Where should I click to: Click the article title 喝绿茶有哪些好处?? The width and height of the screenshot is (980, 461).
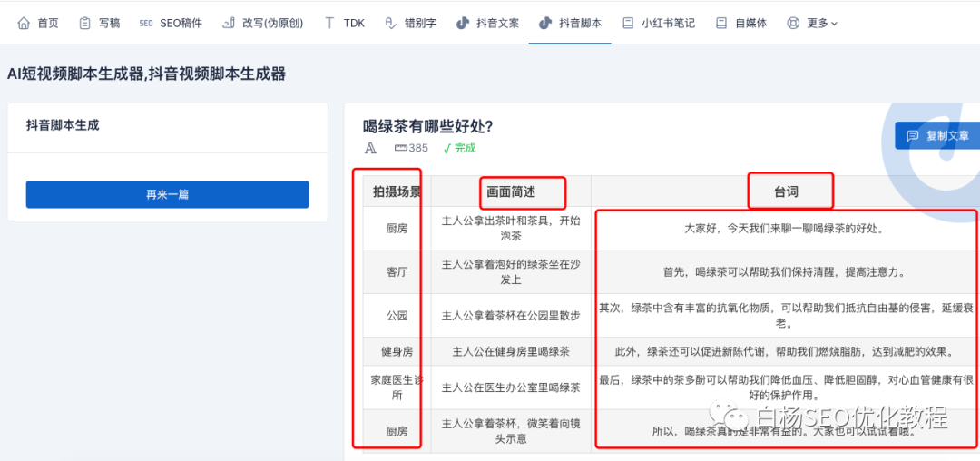[428, 127]
